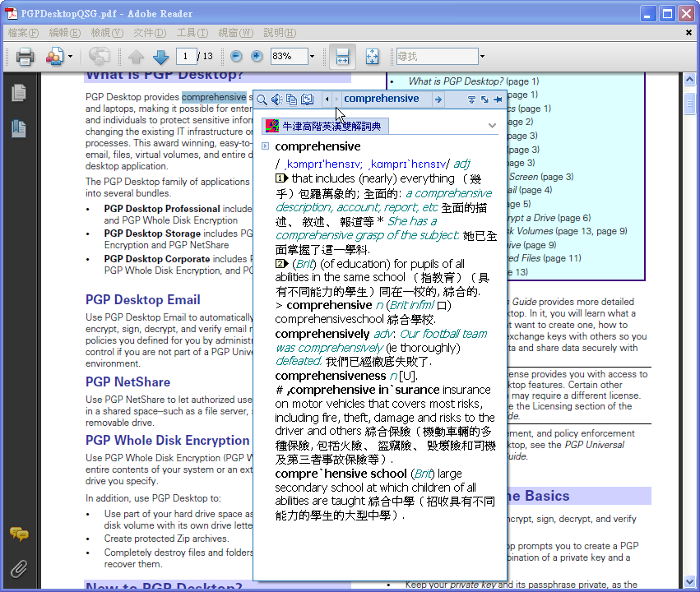The width and height of the screenshot is (700, 592).
Task: Click the PGP NetShare heading
Action: (127, 382)
